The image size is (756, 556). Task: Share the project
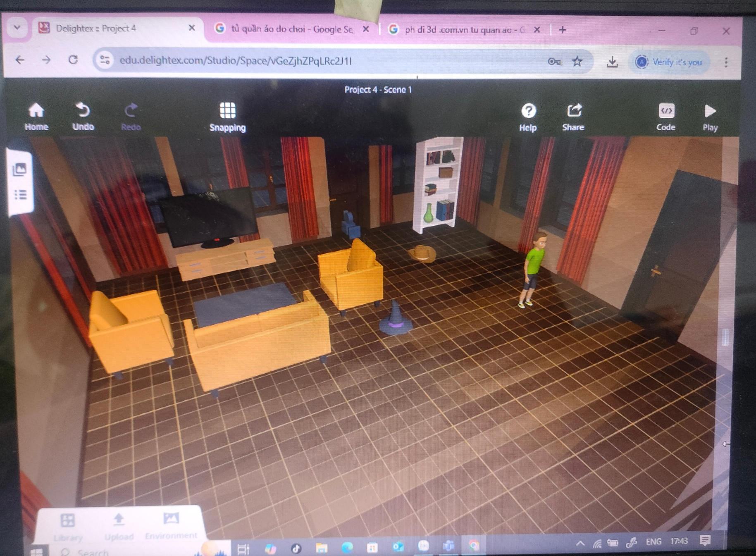[573, 117]
